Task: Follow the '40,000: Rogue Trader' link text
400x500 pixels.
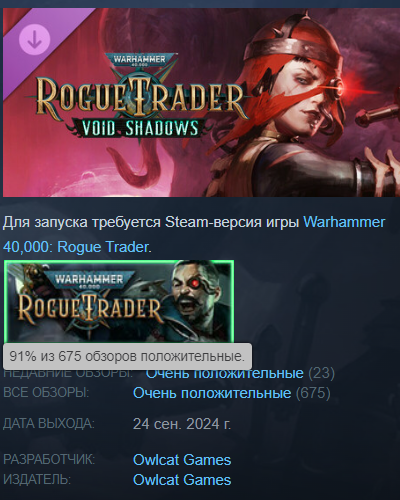Action: click(76, 247)
